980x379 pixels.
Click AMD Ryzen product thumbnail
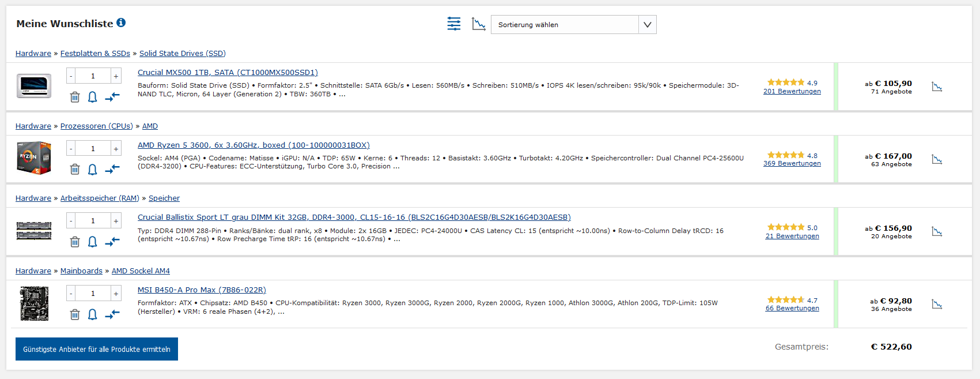[x=34, y=158]
